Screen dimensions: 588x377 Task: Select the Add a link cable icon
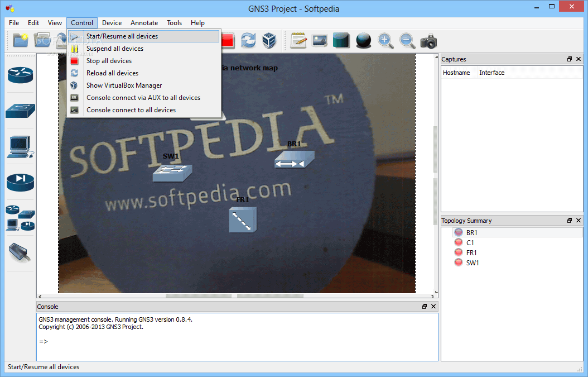point(20,252)
